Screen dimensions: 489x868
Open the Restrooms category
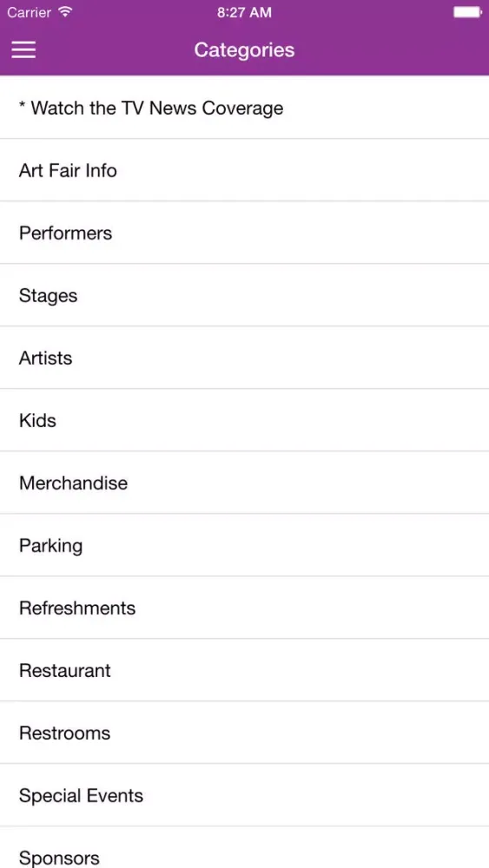click(x=244, y=733)
